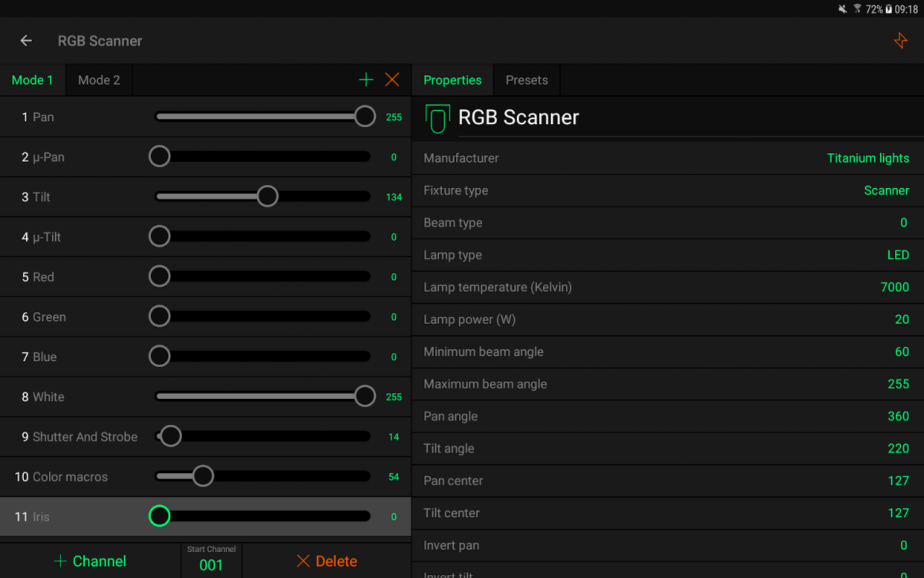Screen dimensions: 924x578
Task: Select the Color macros channel label
Action: (x=70, y=477)
